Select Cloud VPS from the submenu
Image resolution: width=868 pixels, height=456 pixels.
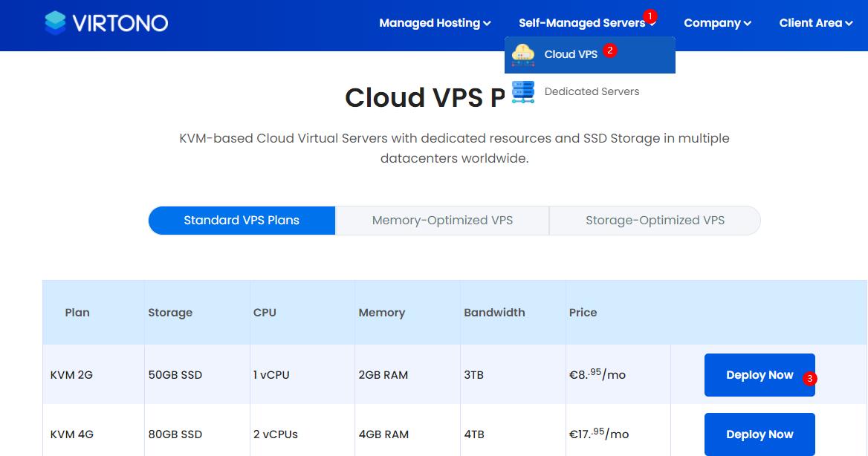[x=571, y=54]
